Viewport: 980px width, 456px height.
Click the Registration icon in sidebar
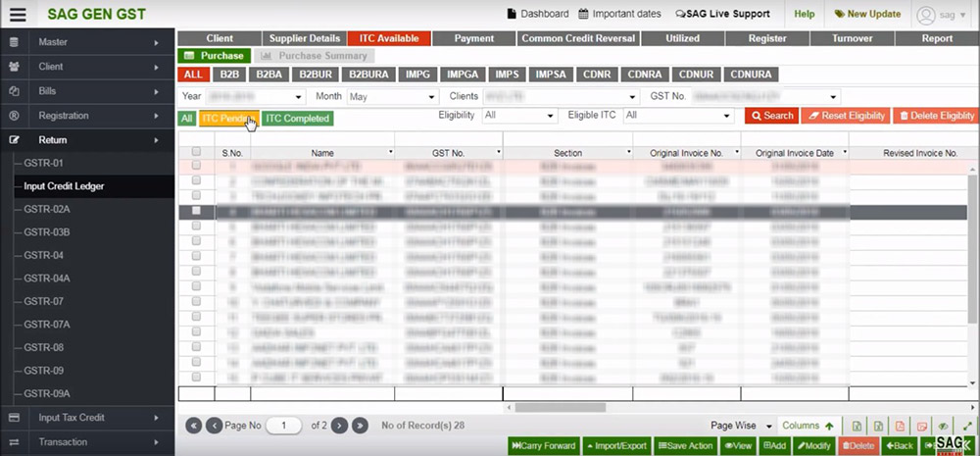click(14, 116)
